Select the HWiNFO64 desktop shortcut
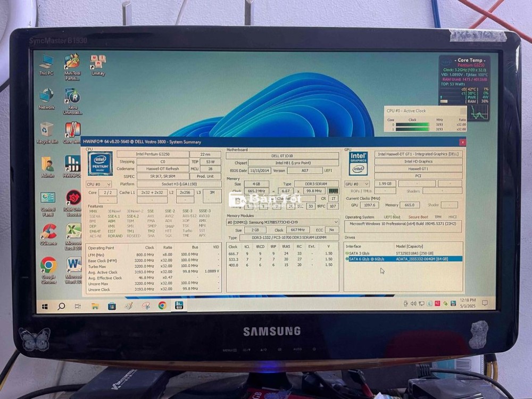 click(x=72, y=167)
